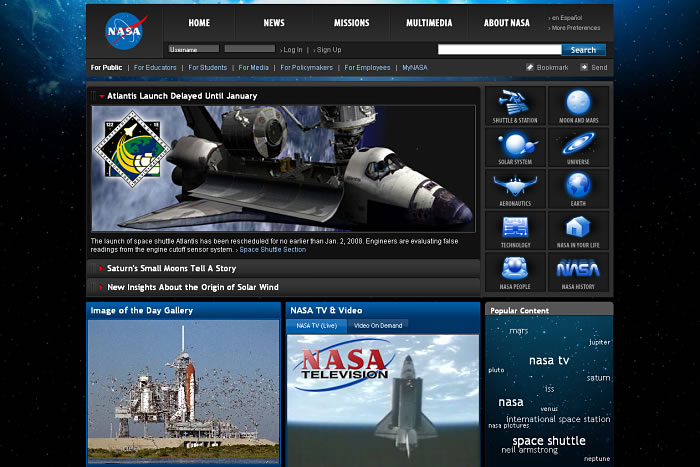The height and width of the screenshot is (467, 700).
Task: Focus the Username input field
Action: pos(194,49)
